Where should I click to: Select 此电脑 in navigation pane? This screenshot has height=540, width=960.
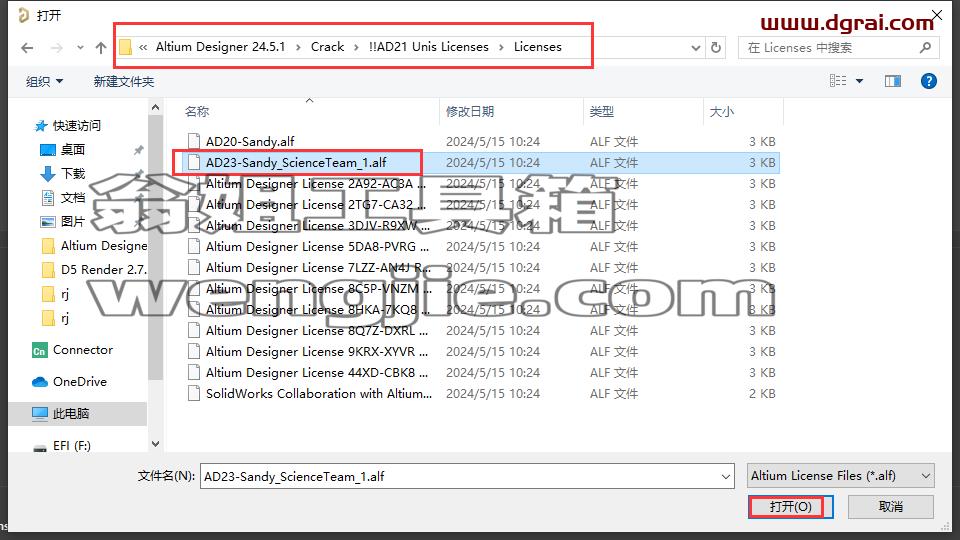[71, 413]
